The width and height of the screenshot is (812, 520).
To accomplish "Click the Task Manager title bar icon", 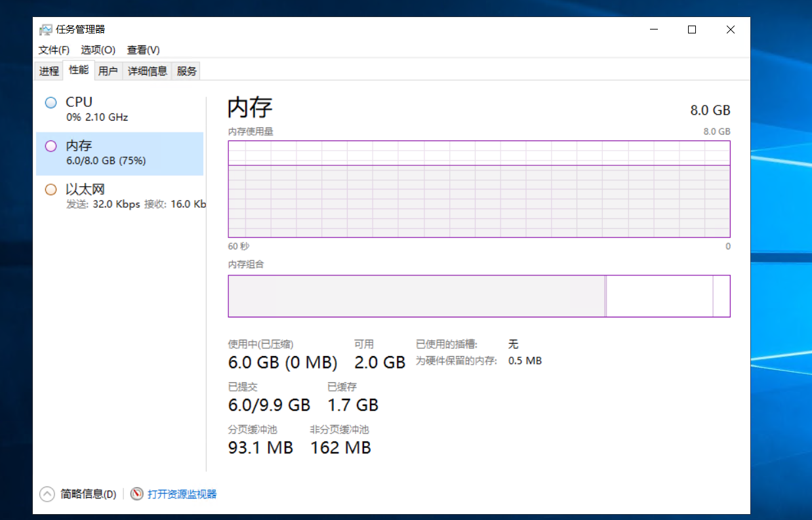I will point(46,30).
